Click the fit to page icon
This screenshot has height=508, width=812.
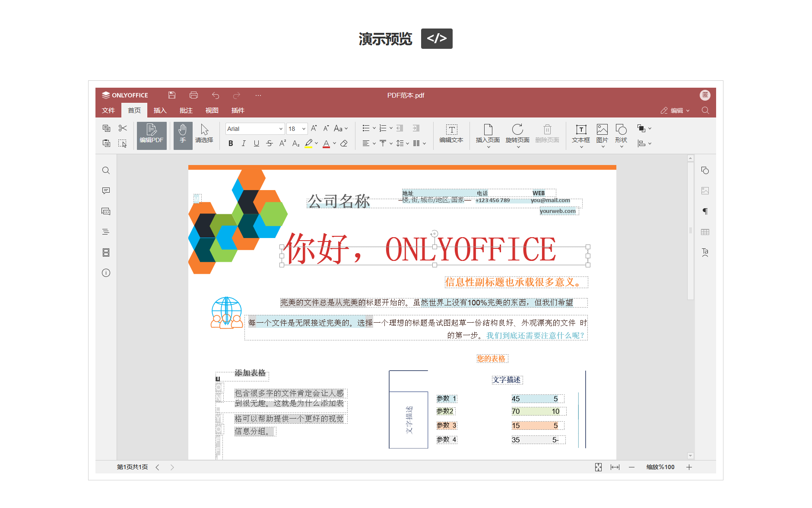pos(598,467)
